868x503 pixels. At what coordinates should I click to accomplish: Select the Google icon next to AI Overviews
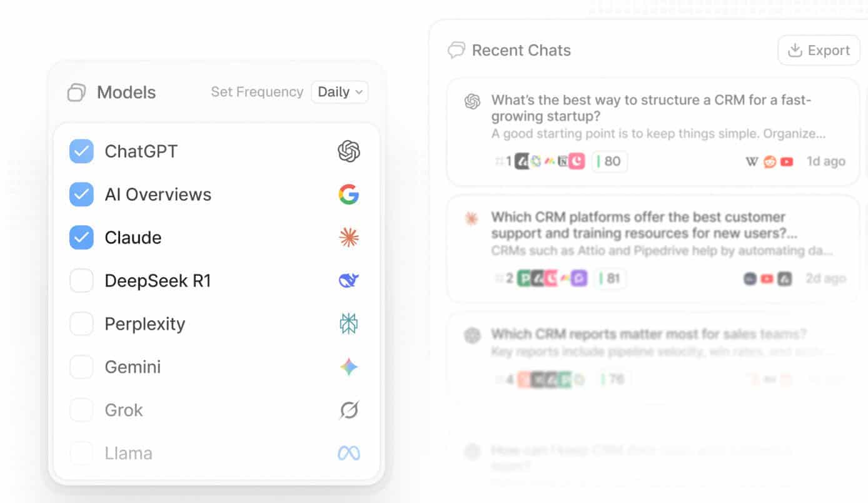coord(349,194)
